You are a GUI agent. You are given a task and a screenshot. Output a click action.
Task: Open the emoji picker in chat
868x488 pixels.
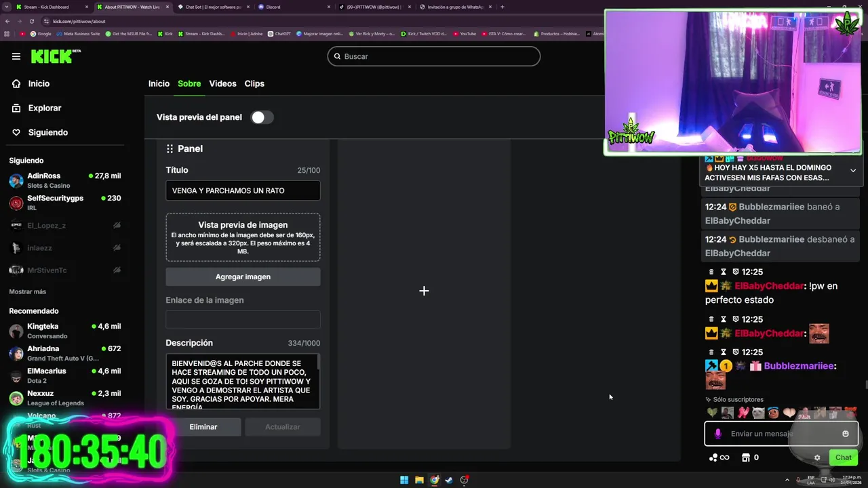pos(846,434)
